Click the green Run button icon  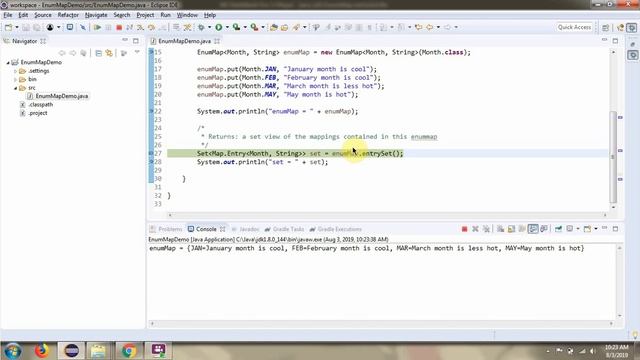219,27
